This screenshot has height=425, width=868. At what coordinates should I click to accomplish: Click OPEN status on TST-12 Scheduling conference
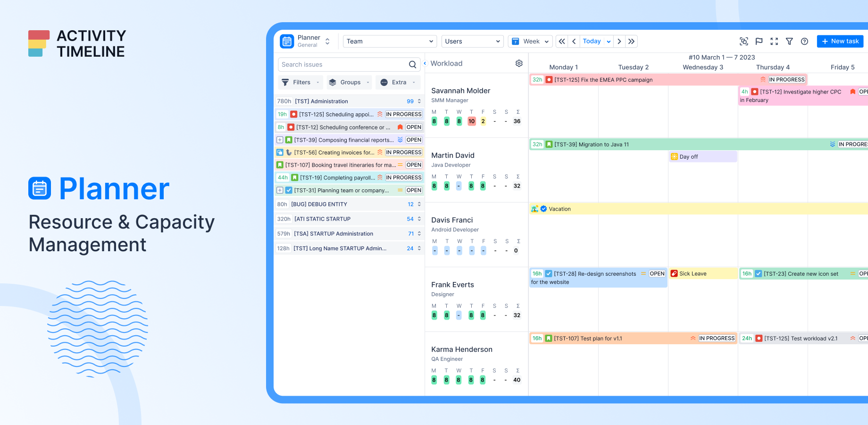coord(414,127)
